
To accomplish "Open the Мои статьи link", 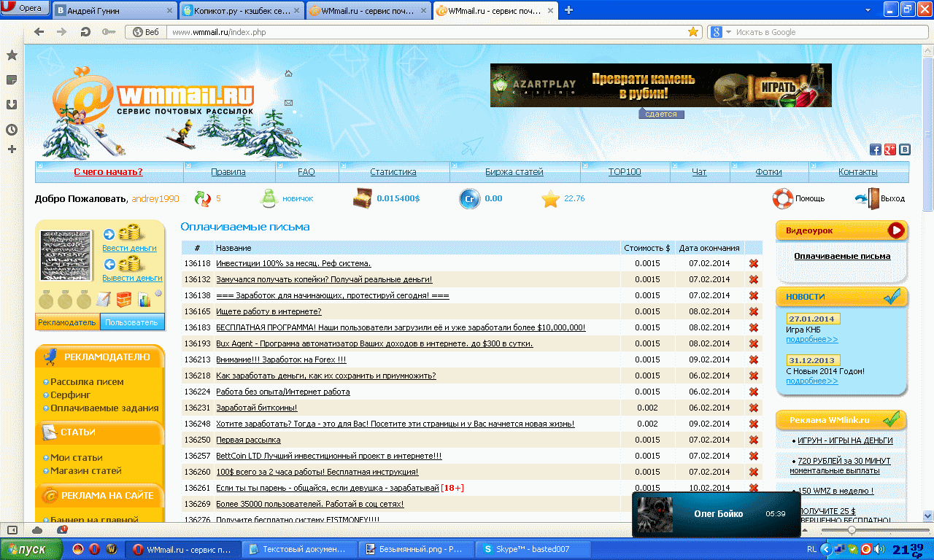I will pos(76,457).
